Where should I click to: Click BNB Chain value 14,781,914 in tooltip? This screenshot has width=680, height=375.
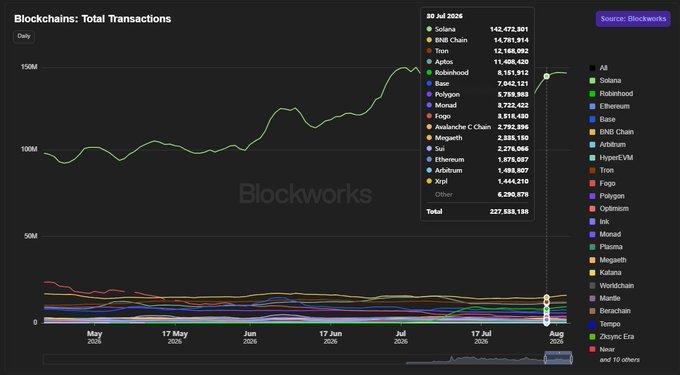(511, 40)
